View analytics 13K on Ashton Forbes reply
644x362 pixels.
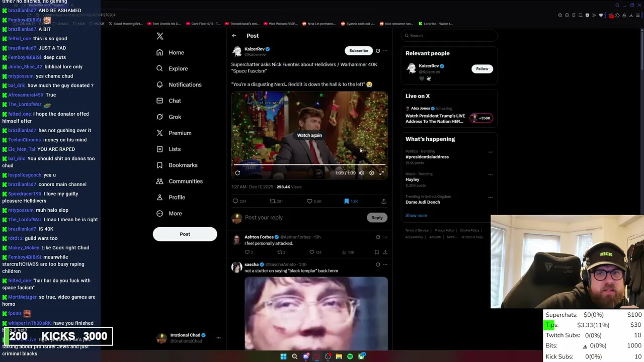349,252
